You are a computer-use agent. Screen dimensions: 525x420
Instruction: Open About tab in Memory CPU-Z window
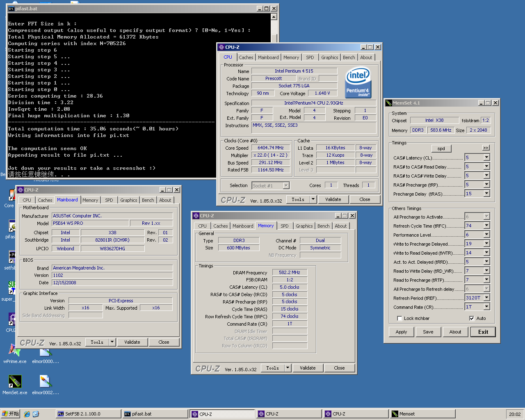click(x=341, y=226)
